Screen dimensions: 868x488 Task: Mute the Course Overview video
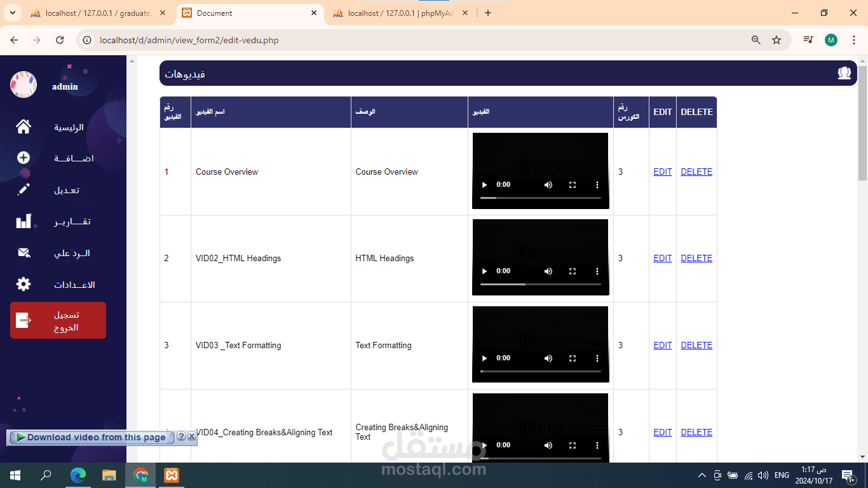pos(548,185)
